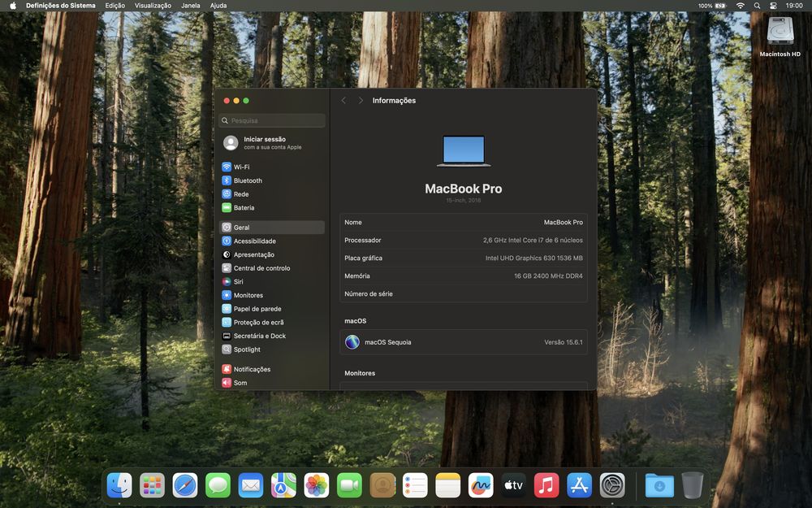This screenshot has height=508, width=812.
Task: Select Geral in the sidebar
Action: pyautogui.click(x=272, y=227)
